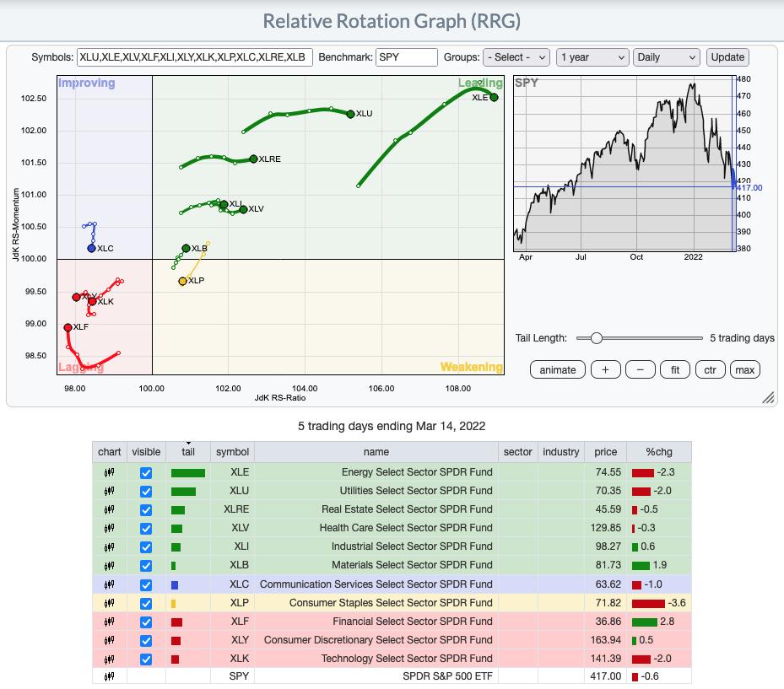Screen dimensions: 784x689
Task: Open chart icon for XLK row
Action: pos(109,659)
